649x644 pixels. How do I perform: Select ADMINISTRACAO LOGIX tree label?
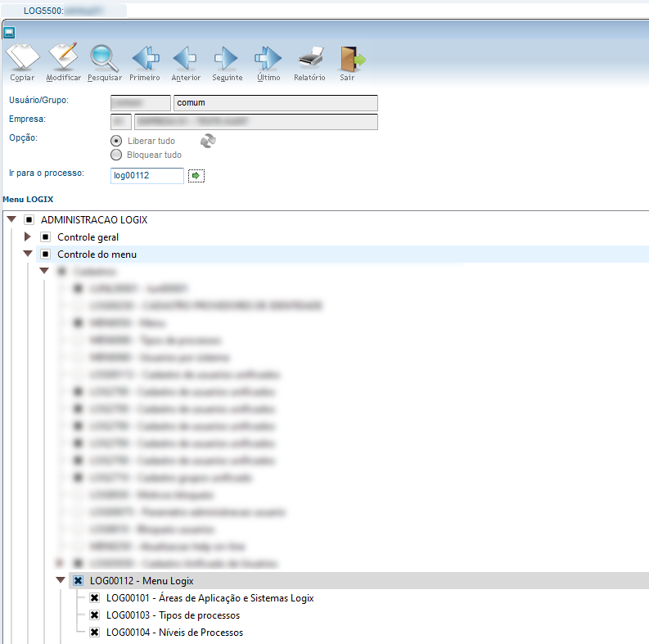[x=94, y=220]
